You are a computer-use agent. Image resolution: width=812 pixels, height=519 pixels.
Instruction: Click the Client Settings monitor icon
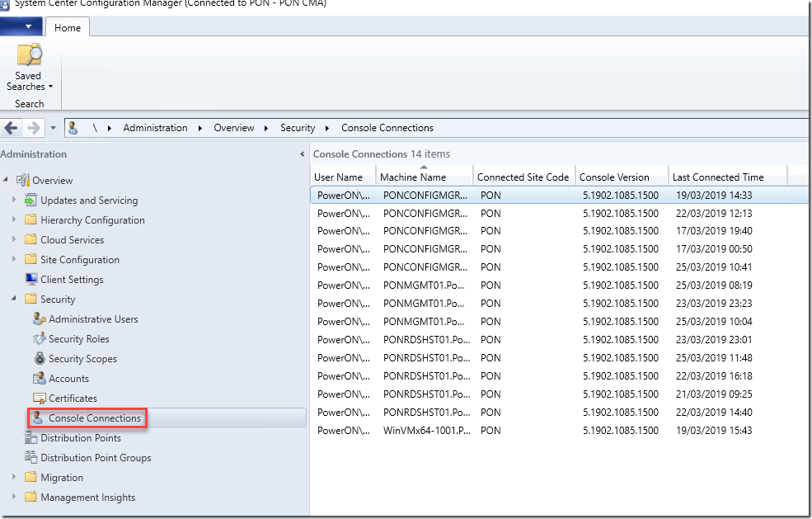pos(31,280)
